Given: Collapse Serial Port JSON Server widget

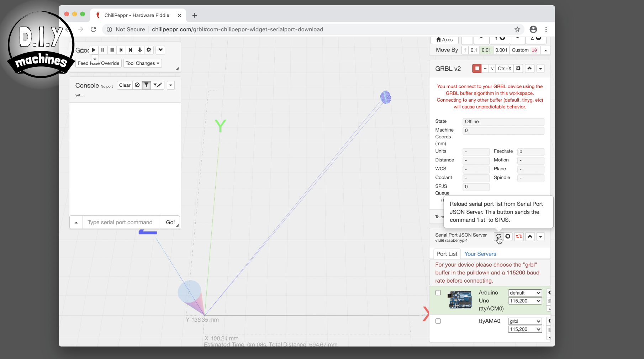Looking at the screenshot, I should click(530, 237).
